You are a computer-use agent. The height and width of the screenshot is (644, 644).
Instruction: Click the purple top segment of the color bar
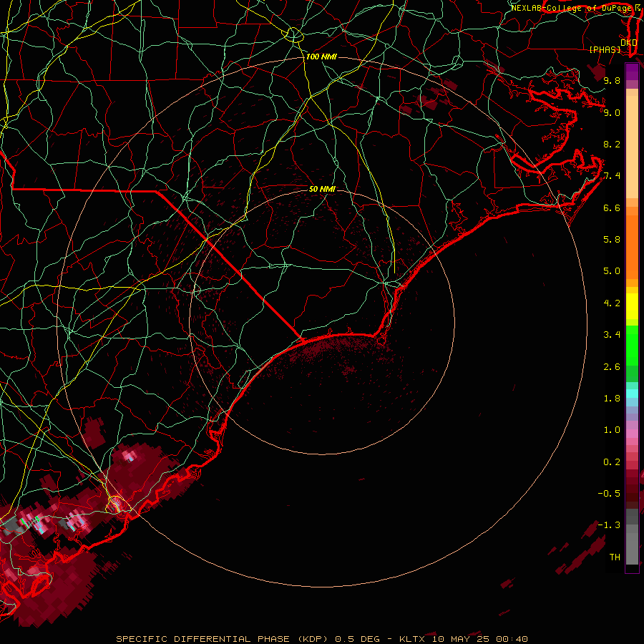point(632,72)
